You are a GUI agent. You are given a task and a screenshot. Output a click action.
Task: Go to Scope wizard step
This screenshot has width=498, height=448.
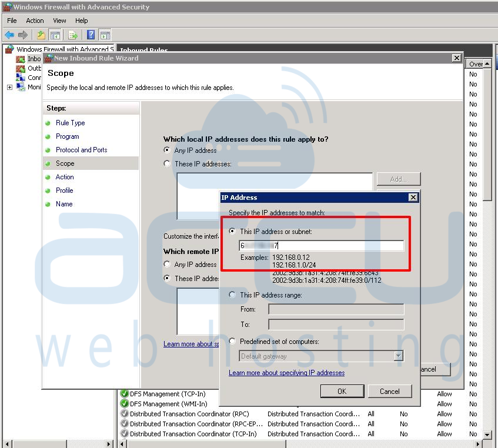65,163
